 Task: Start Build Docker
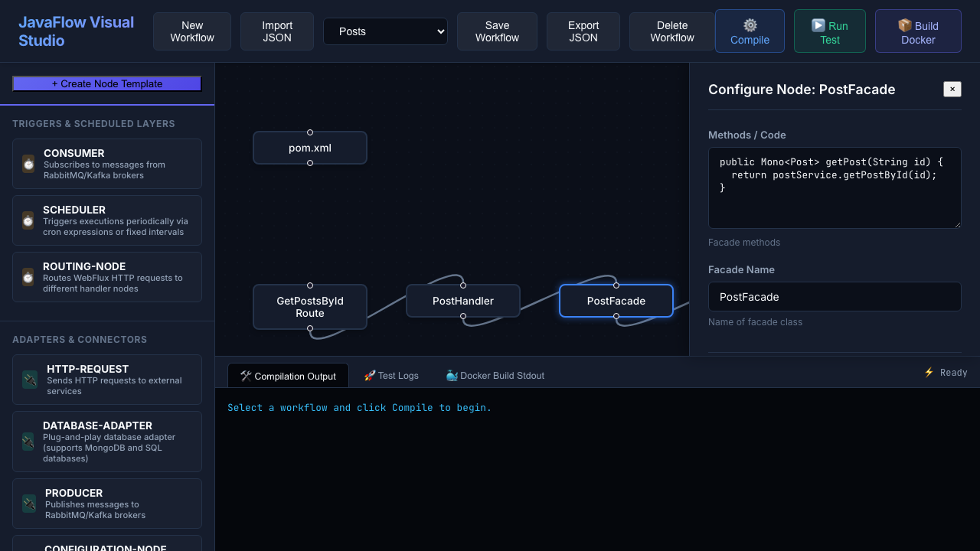(x=918, y=31)
